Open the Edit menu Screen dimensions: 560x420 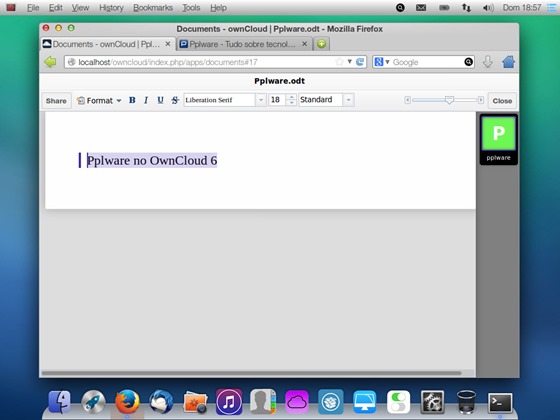pyautogui.click(x=55, y=8)
